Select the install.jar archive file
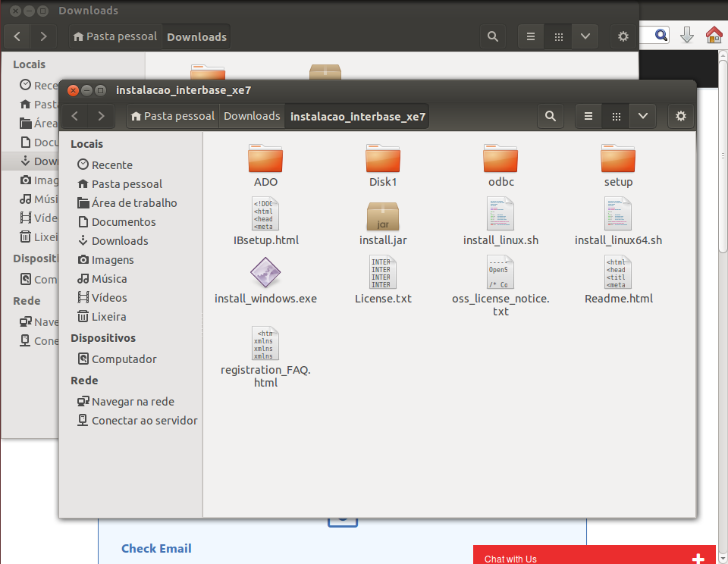The image size is (728, 564). coord(383,217)
